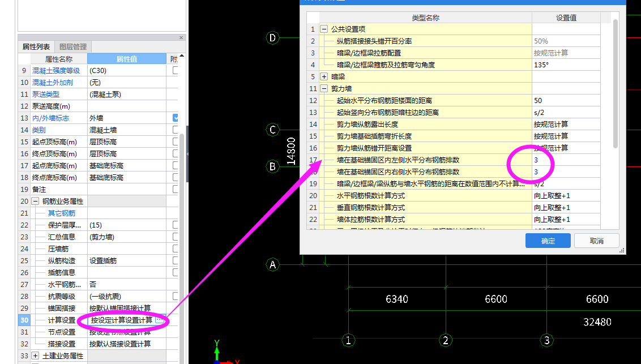
Task: Uncheck the 附加 checkbox for 内/外墙标志
Action: click(x=176, y=118)
